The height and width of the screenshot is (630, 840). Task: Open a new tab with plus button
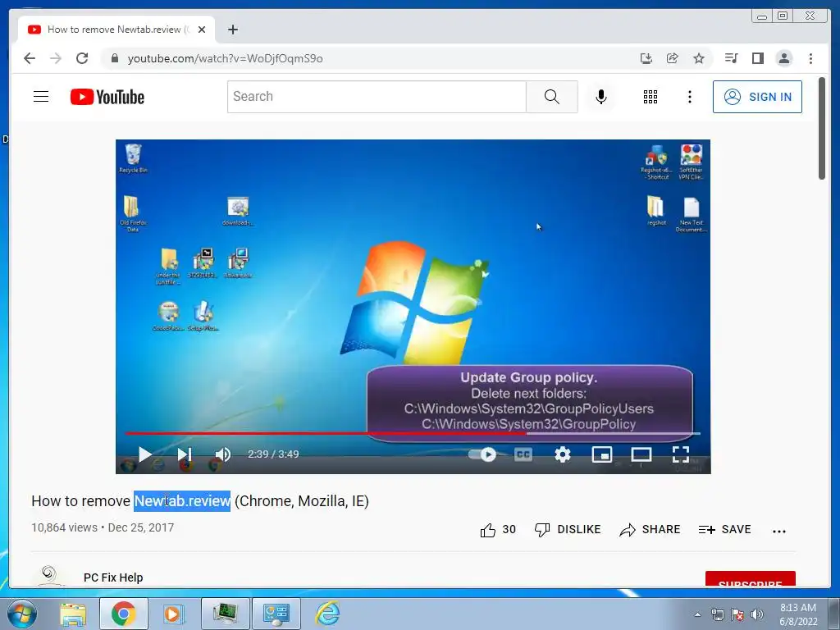(232, 30)
